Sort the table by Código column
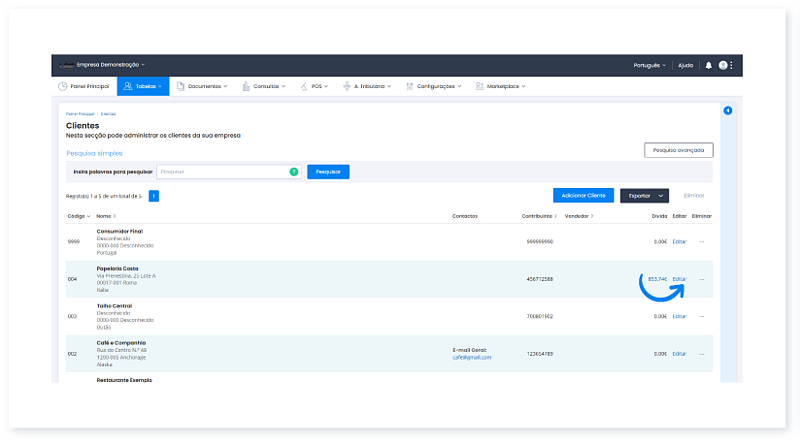The image size is (800, 442). pos(79,216)
